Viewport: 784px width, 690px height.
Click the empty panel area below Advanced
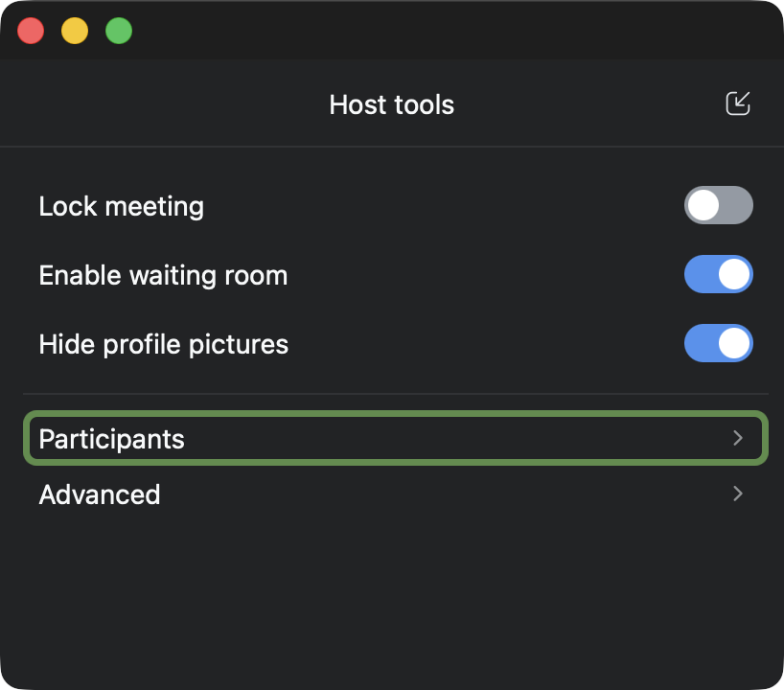[393, 594]
